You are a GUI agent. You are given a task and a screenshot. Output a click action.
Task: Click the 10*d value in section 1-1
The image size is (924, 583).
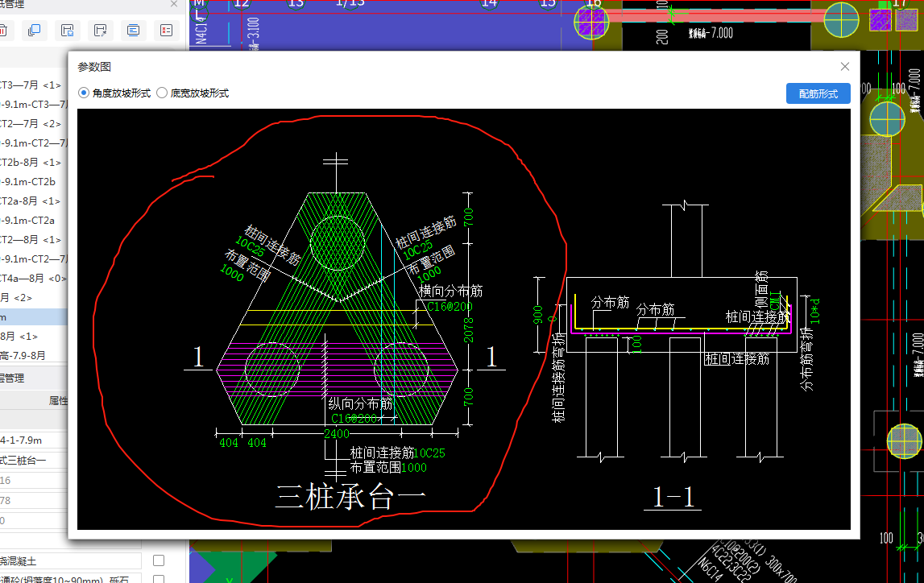click(814, 311)
